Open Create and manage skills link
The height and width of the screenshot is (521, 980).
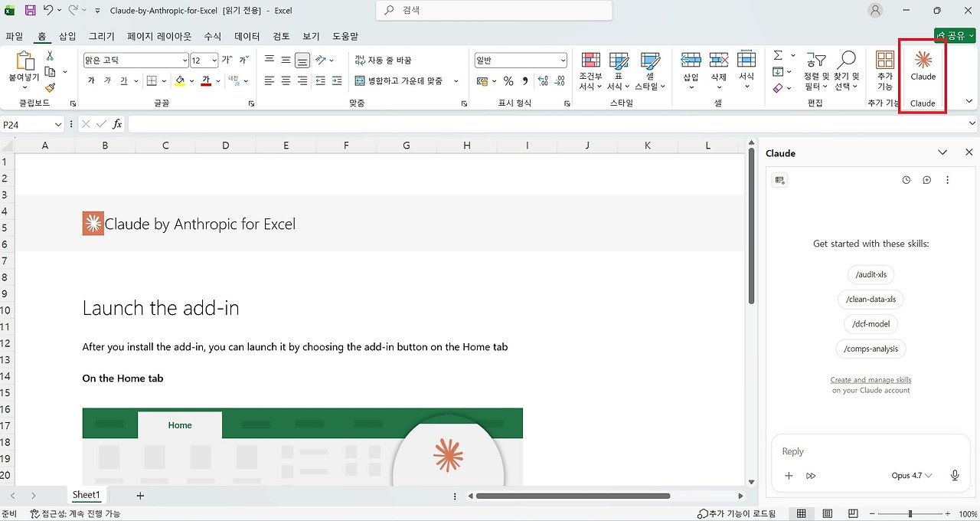871,380
